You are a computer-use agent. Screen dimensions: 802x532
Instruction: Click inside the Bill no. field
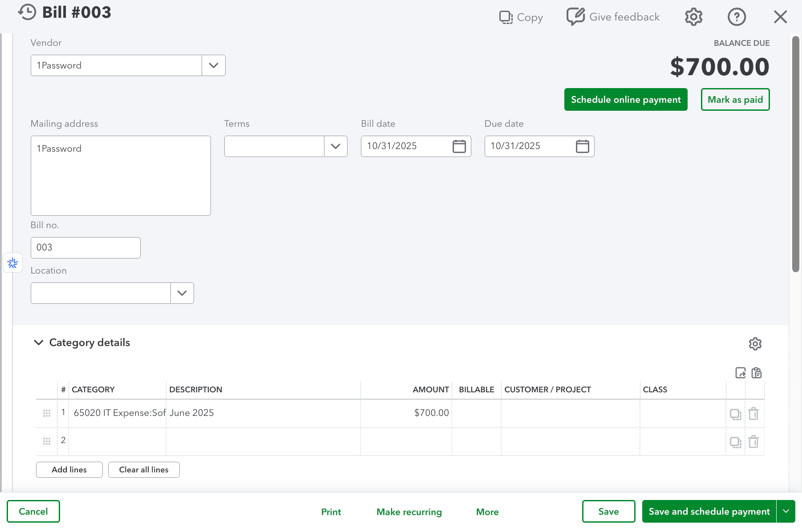tap(85, 247)
